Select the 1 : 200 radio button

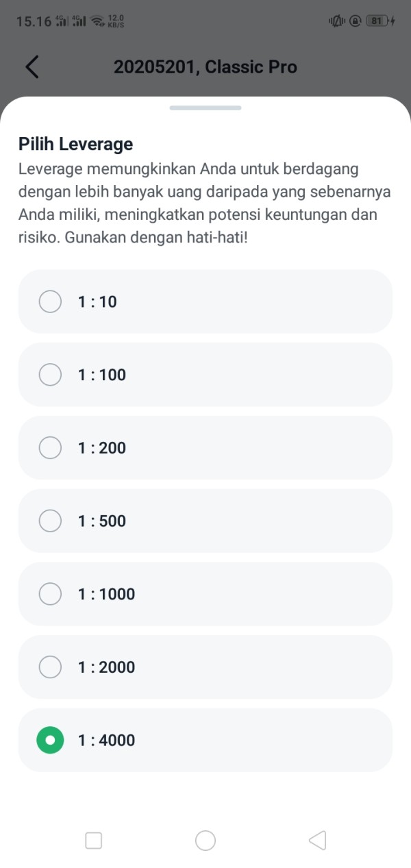50,448
